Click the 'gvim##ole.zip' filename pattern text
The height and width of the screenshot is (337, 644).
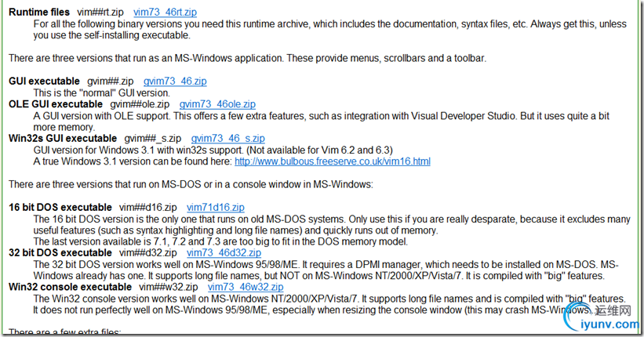[x=140, y=104]
